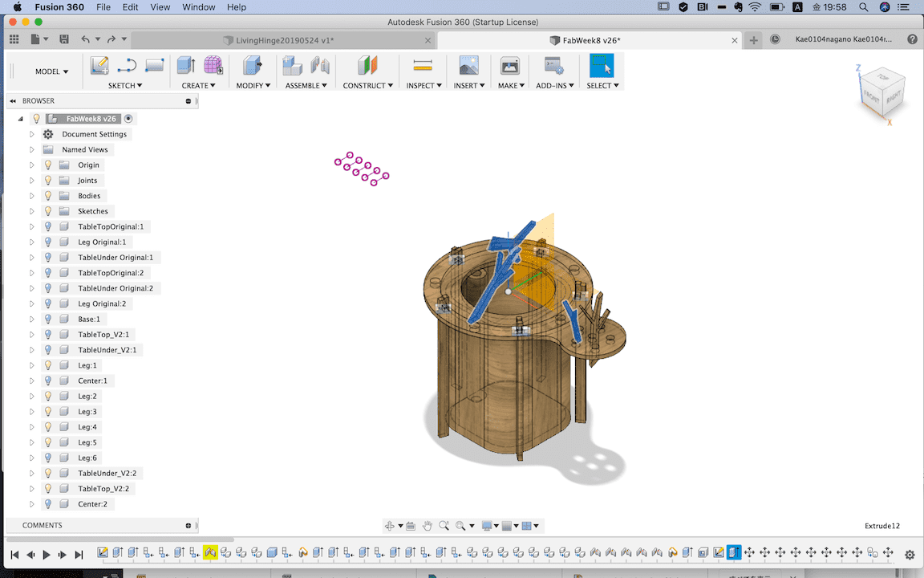Click the Save icon

tap(64, 39)
